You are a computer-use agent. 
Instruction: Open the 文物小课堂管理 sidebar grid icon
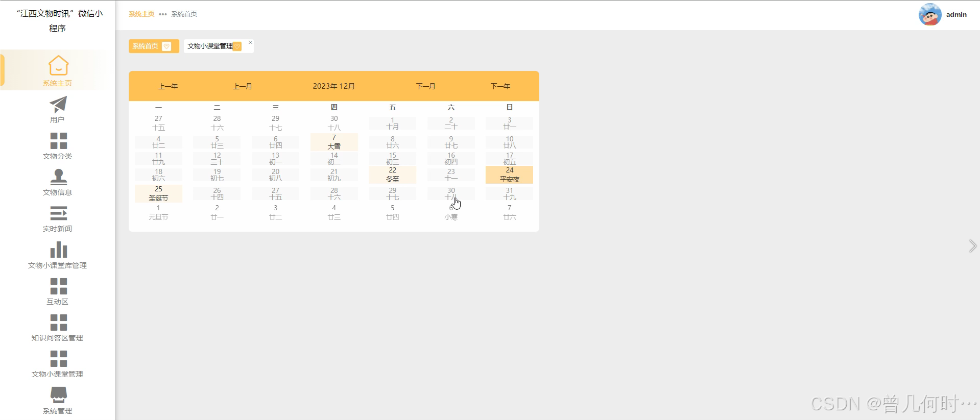point(58,359)
